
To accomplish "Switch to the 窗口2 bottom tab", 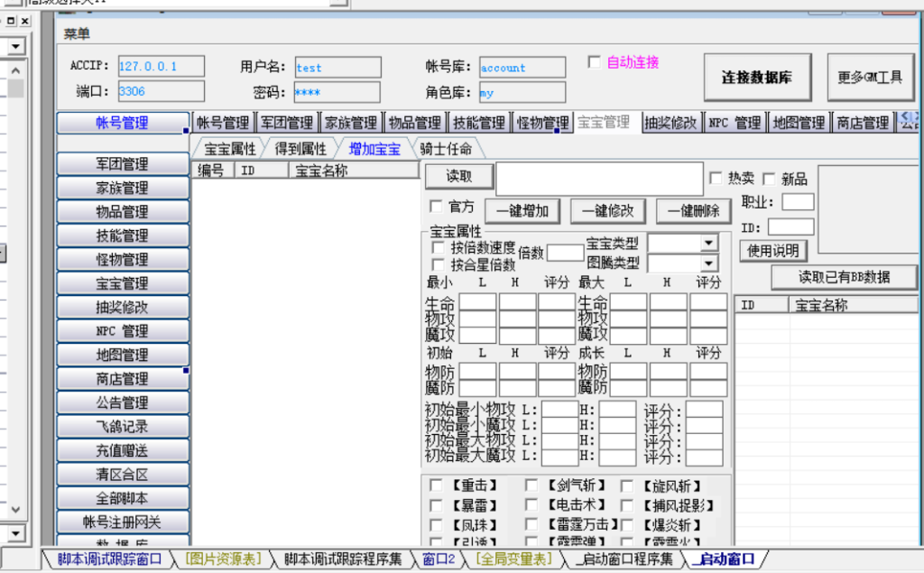I will coord(439,559).
